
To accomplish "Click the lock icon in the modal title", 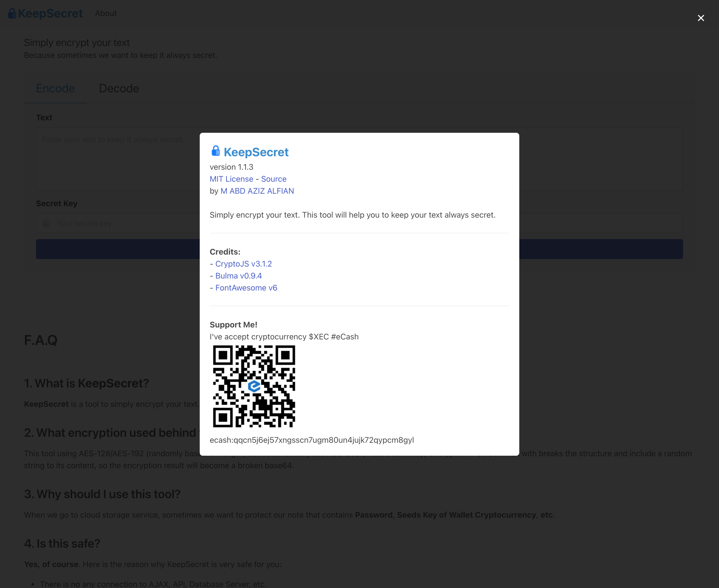I will click(x=215, y=151).
